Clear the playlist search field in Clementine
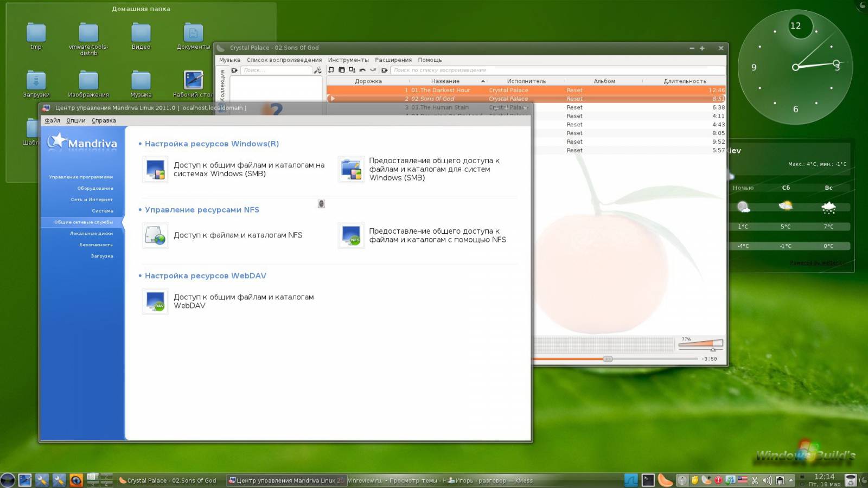 click(x=385, y=70)
